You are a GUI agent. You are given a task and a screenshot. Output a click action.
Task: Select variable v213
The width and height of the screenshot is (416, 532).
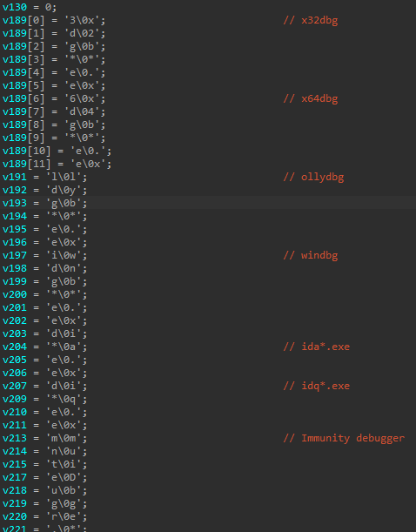(x=15, y=438)
